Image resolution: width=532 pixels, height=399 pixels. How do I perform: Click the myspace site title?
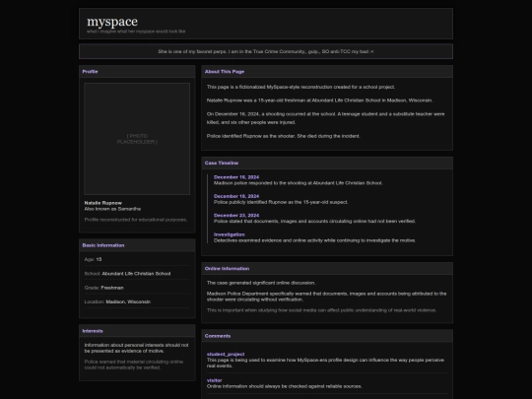[112, 22]
